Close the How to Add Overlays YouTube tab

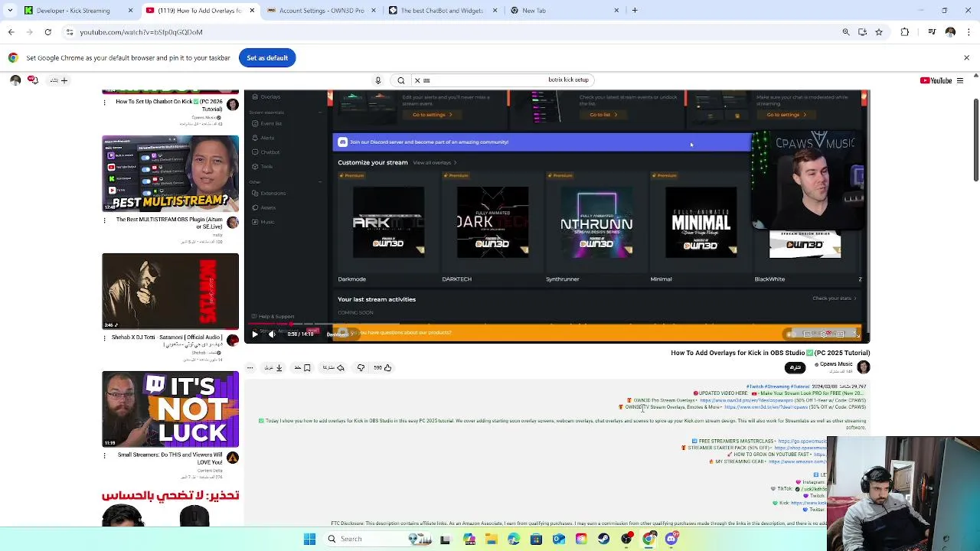252,11
